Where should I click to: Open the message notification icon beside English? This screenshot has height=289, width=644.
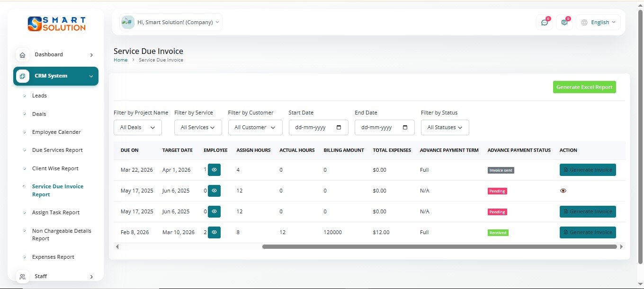tap(564, 22)
